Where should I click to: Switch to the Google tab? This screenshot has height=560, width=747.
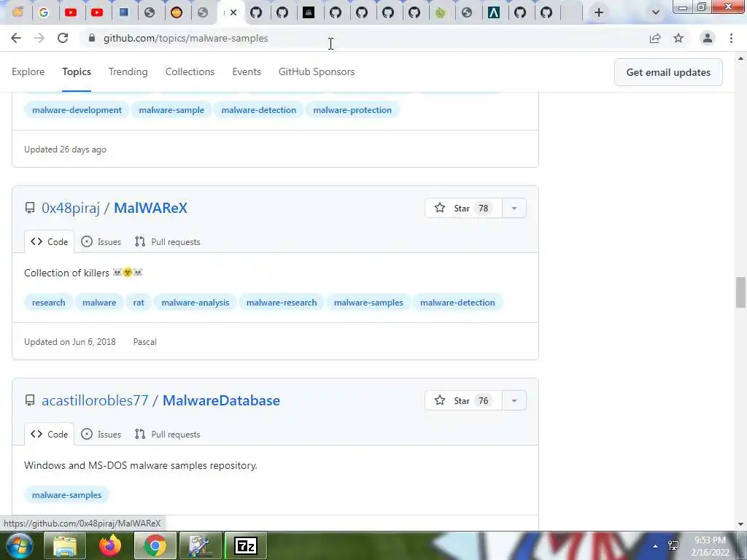tap(44, 12)
